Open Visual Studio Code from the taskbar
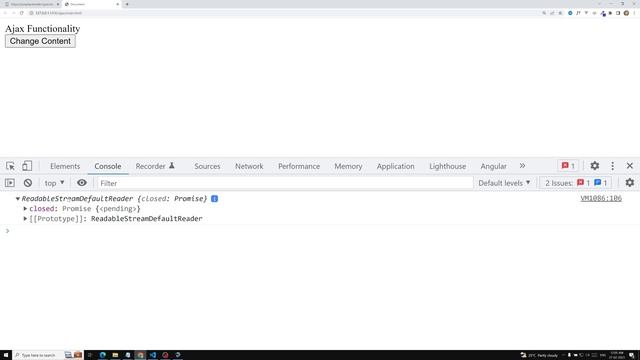This screenshot has height=360, width=640. click(x=153, y=355)
